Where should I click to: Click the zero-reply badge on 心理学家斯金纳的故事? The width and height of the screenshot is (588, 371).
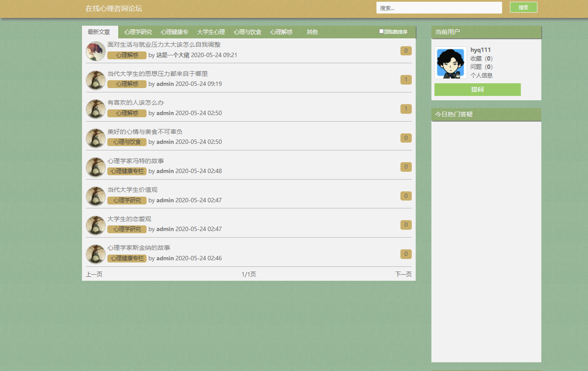pyautogui.click(x=406, y=254)
